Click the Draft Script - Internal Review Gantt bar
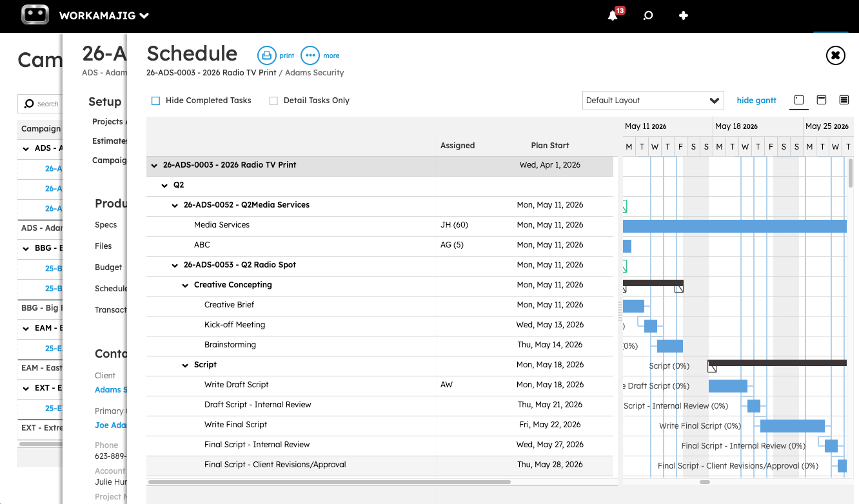This screenshot has width=859, height=504. click(x=754, y=406)
